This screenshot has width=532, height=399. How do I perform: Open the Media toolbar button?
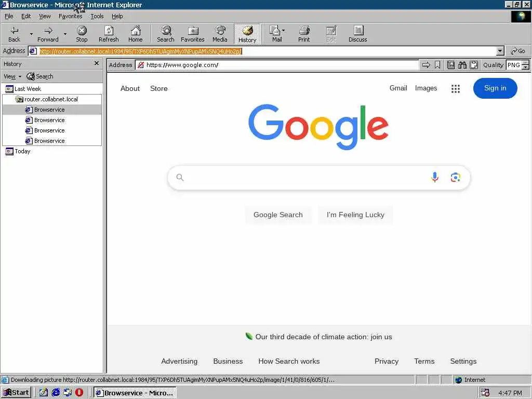tap(220, 34)
